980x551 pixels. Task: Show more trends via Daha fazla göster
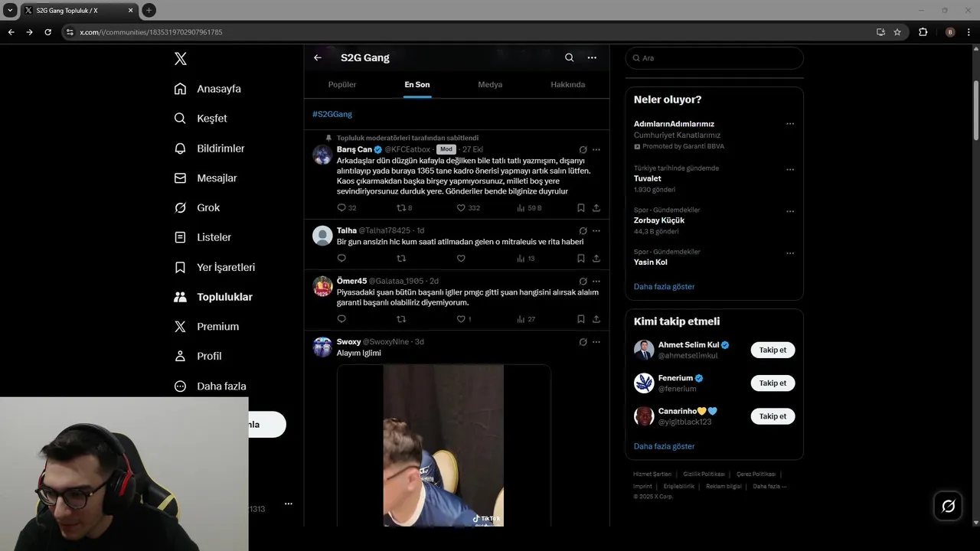665,286
